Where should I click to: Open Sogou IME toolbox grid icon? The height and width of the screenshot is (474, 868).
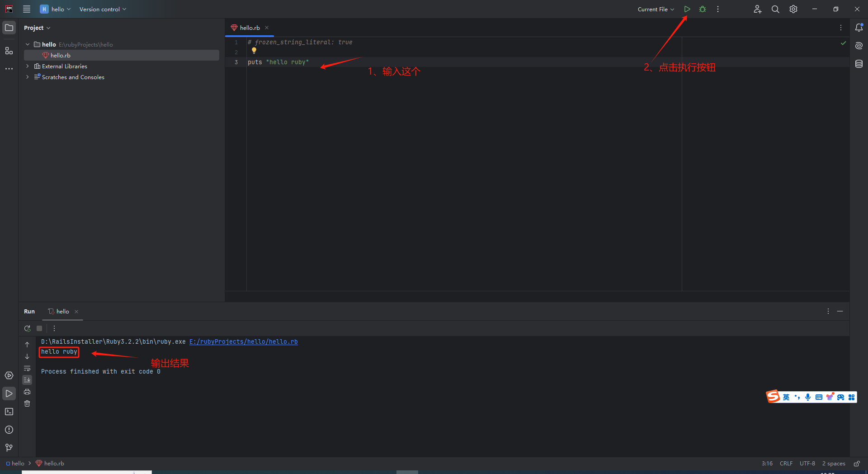(x=852, y=397)
